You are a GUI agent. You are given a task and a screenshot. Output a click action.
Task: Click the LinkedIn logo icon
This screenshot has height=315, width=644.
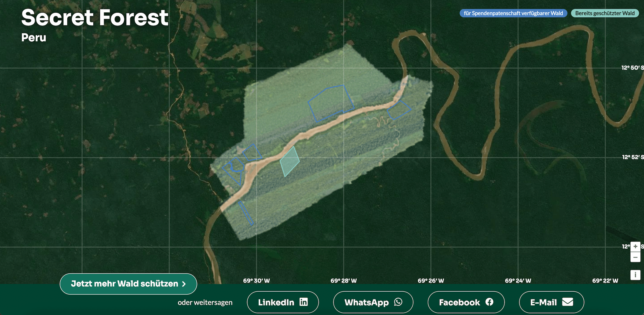(x=304, y=302)
